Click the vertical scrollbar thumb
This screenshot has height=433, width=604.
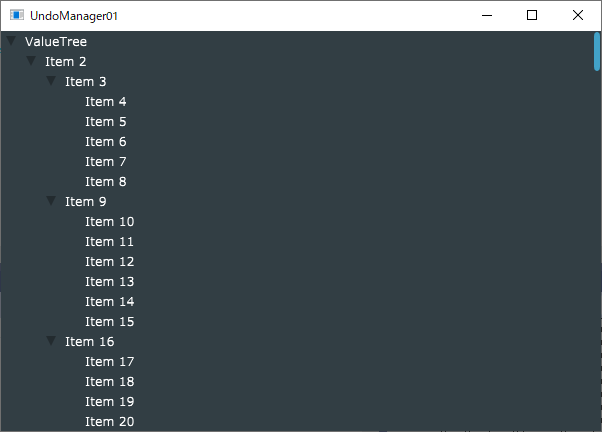597,52
